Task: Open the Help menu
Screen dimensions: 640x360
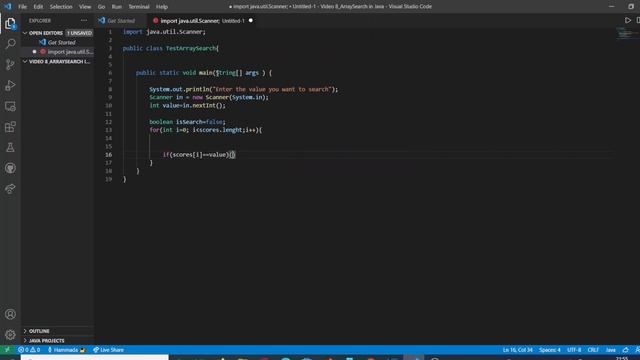Action: click(x=162, y=7)
